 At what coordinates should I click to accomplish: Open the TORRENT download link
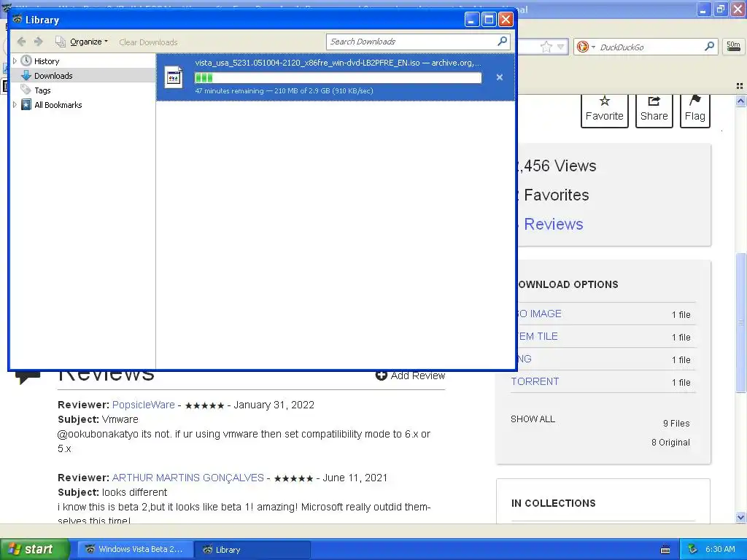(x=535, y=381)
